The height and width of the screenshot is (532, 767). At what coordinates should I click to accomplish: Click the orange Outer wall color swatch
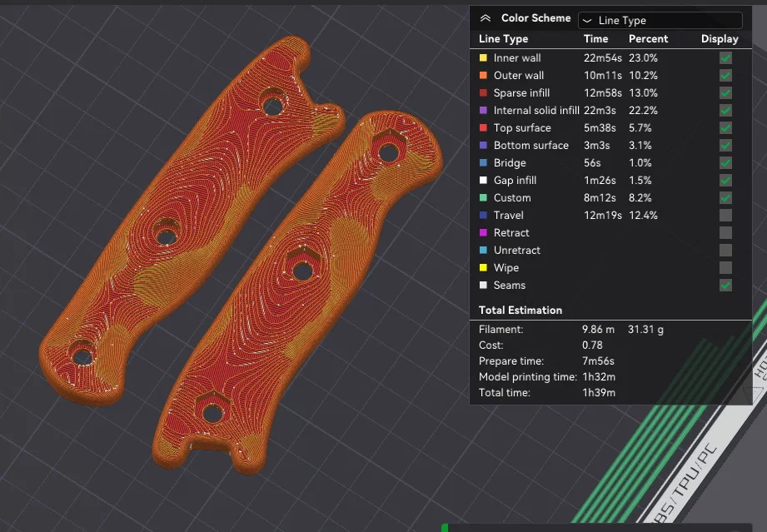coord(483,75)
